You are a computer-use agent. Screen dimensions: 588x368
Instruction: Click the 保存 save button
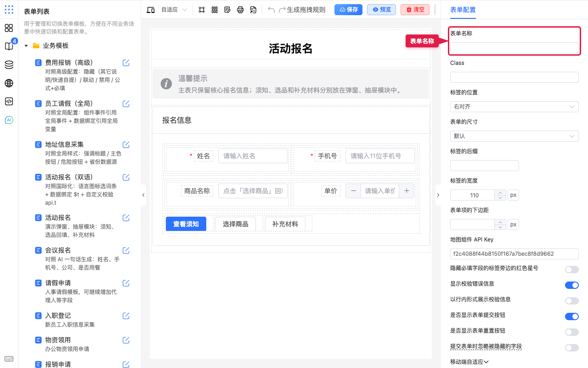point(348,10)
